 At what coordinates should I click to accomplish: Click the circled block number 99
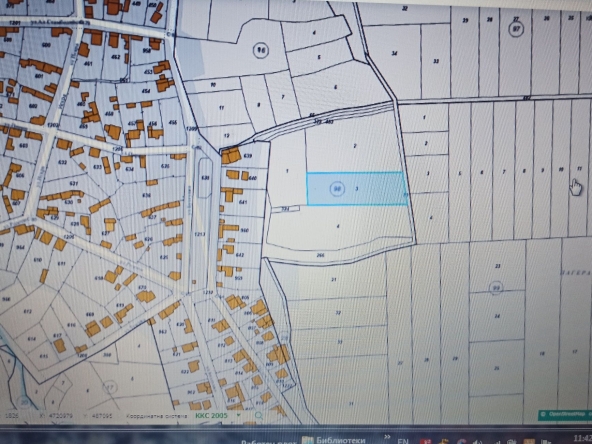coord(496,288)
